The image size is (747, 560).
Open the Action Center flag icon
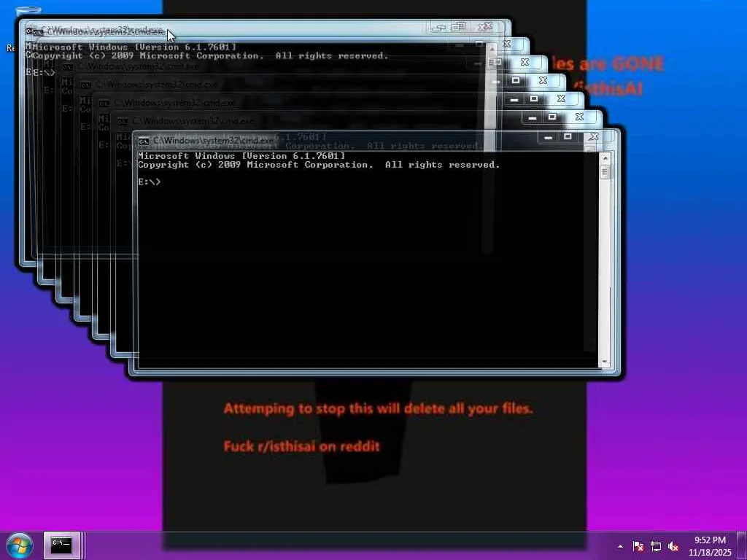pyautogui.click(x=638, y=547)
